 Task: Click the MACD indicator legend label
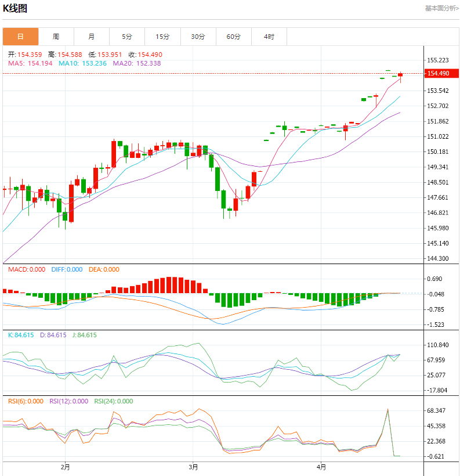pyautogui.click(x=27, y=269)
